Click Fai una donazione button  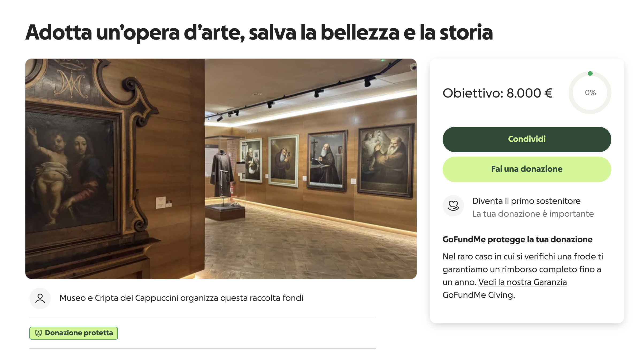point(527,169)
